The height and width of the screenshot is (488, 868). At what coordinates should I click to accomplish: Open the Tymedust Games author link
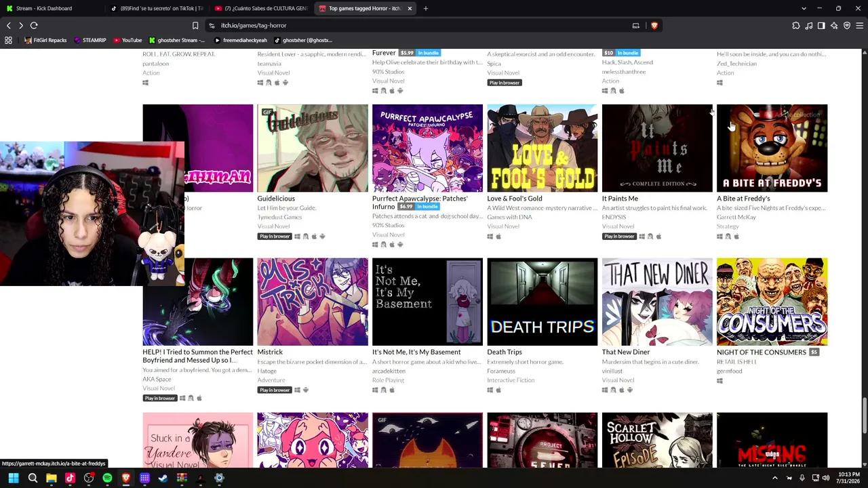coord(279,217)
